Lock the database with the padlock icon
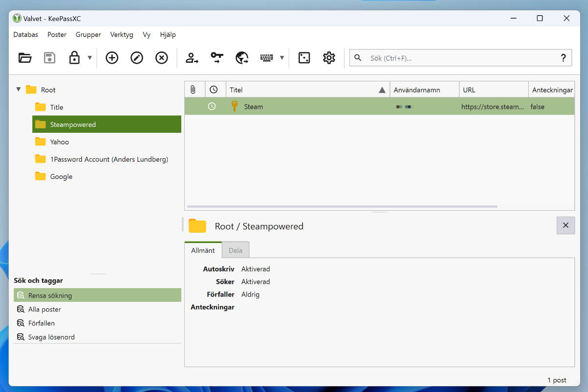Screen dimensions: 588x392 (x=74, y=58)
